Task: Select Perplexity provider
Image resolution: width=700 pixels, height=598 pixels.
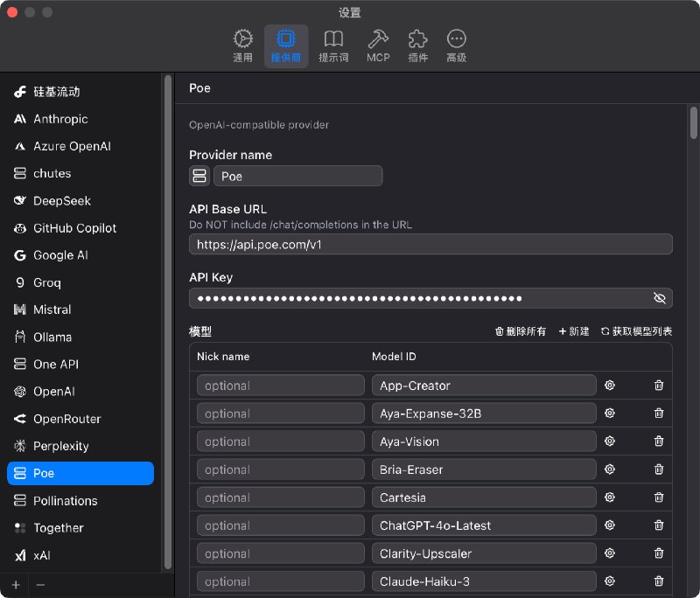Action: point(80,446)
